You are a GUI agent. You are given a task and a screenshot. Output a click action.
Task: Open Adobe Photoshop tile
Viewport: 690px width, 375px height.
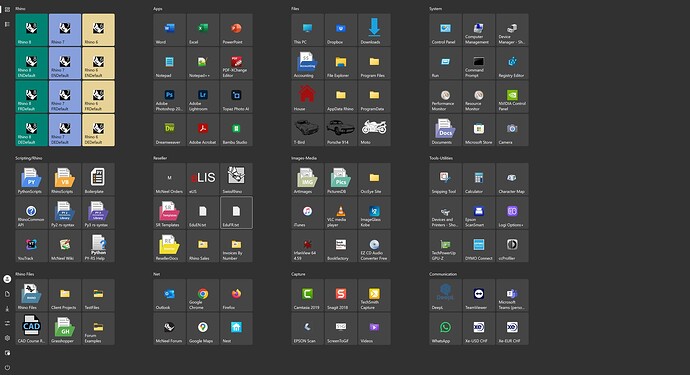169,97
